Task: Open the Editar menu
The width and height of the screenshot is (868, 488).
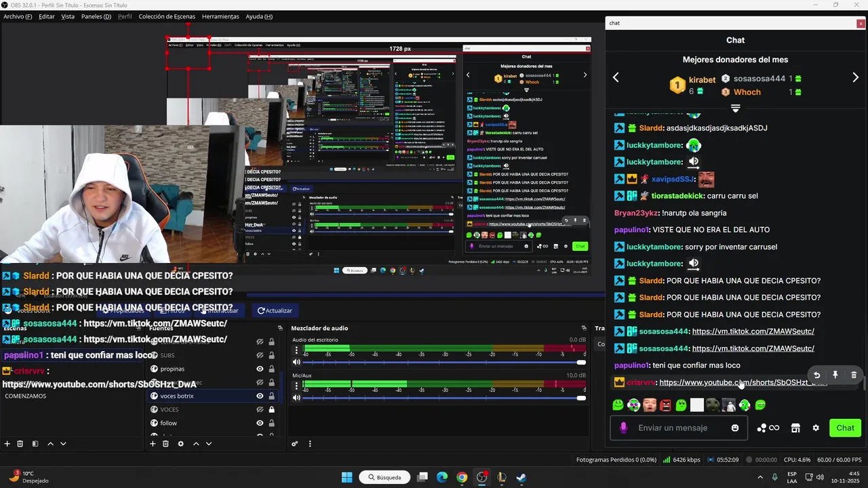Action: click(x=47, y=16)
